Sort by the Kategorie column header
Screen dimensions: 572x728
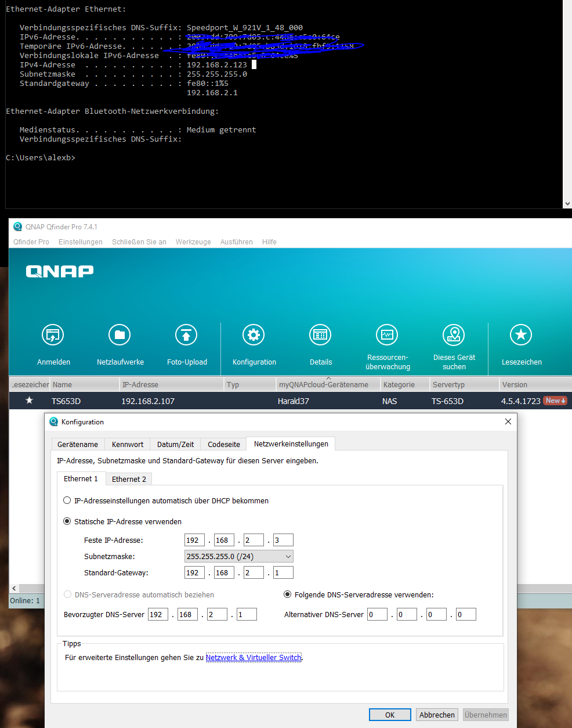pos(405,384)
